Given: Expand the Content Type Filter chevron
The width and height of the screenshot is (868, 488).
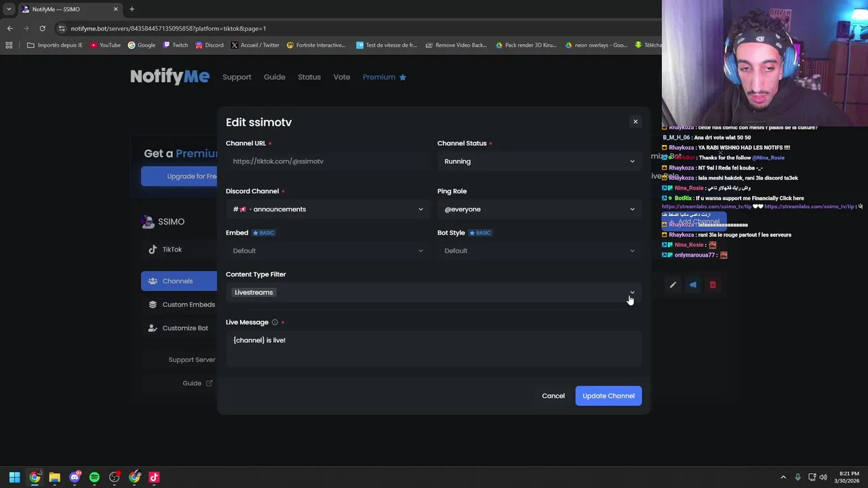Looking at the screenshot, I should tap(632, 292).
